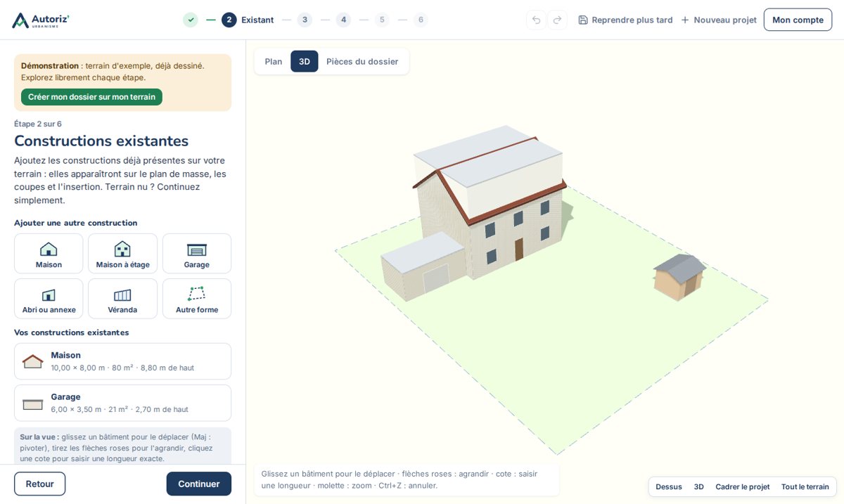The height and width of the screenshot is (504, 844).
Task: Click the Continuer button
Action: coord(199,484)
